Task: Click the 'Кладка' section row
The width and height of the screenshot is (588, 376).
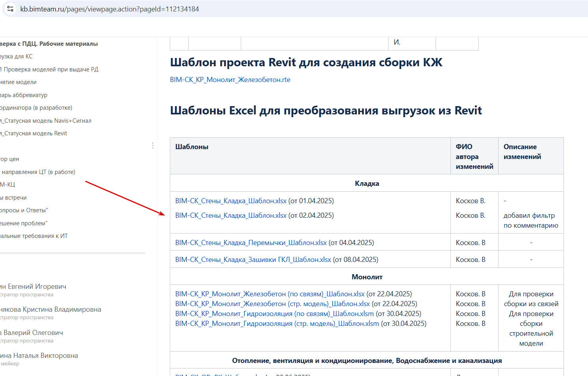Action: click(x=367, y=183)
